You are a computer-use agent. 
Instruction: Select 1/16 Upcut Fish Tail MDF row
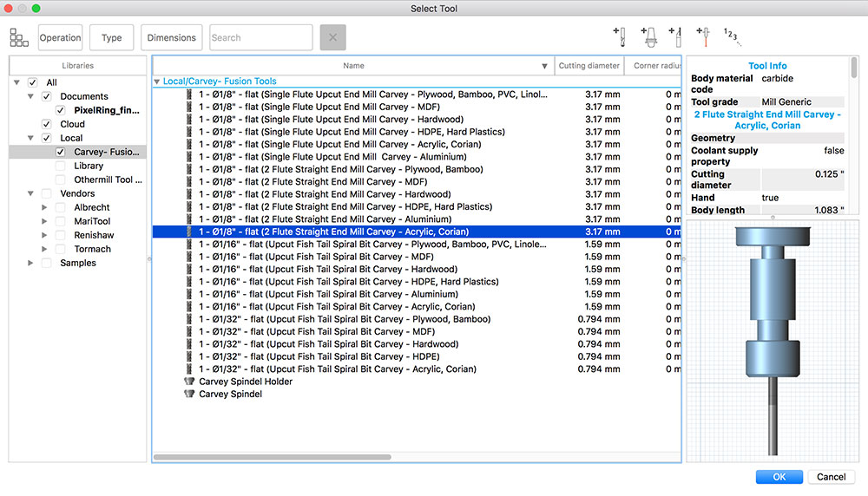[417, 257]
